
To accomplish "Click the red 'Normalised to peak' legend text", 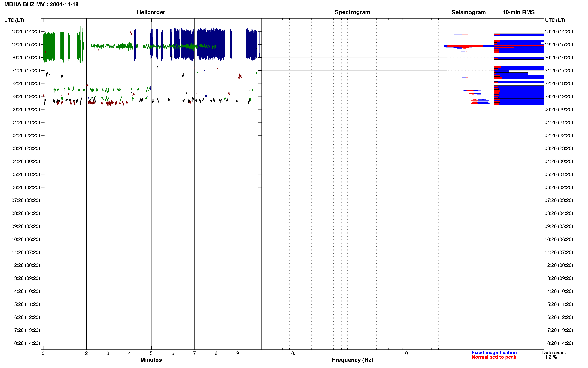I will click(494, 357).
